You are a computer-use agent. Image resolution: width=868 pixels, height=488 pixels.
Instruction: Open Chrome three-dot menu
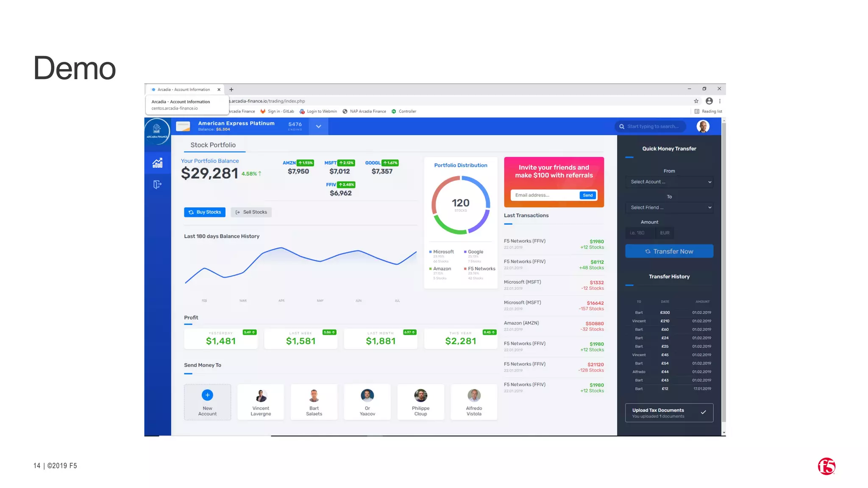(720, 101)
